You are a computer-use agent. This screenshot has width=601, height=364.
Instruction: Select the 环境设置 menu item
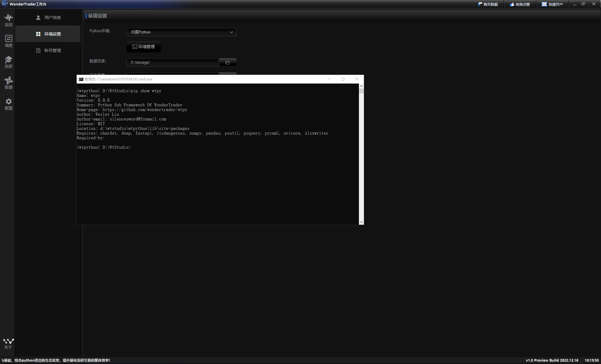point(48,34)
